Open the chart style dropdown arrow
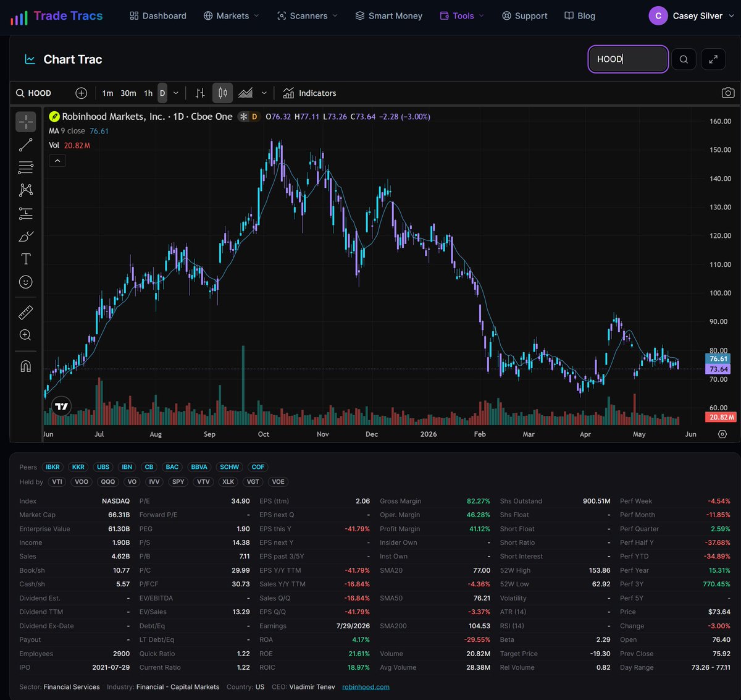741x700 pixels. [x=264, y=93]
